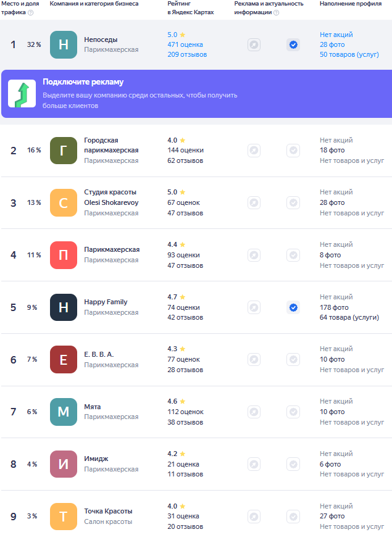The height and width of the screenshot is (540, 392).
Task: Click the blue 'Нет акций' link for Непоседы
Action: [x=336, y=35]
